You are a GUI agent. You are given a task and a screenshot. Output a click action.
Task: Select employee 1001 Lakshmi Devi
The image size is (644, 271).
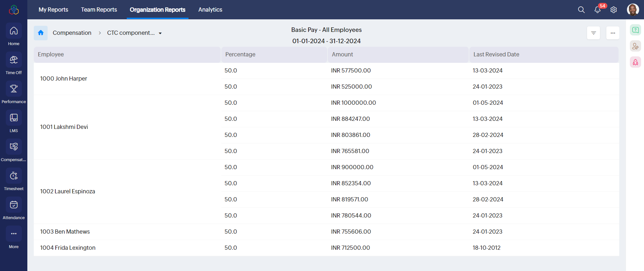point(64,127)
